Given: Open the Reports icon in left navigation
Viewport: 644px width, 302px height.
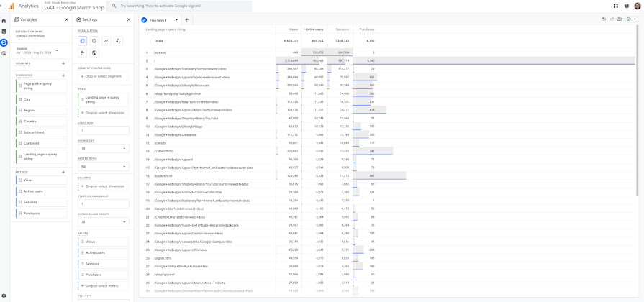Looking at the screenshot, I should tap(4, 32).
